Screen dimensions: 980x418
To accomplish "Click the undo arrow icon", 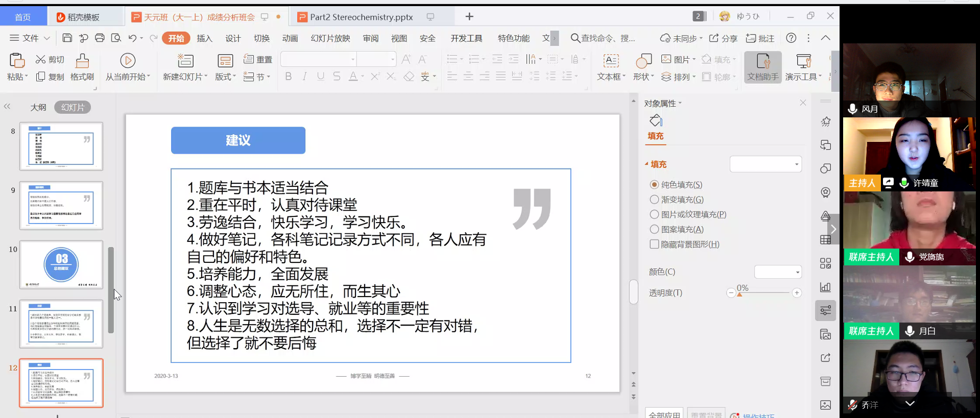I will click(x=132, y=38).
